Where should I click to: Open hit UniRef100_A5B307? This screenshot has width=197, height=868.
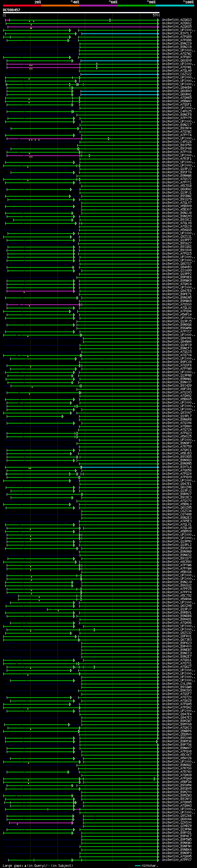177,210
